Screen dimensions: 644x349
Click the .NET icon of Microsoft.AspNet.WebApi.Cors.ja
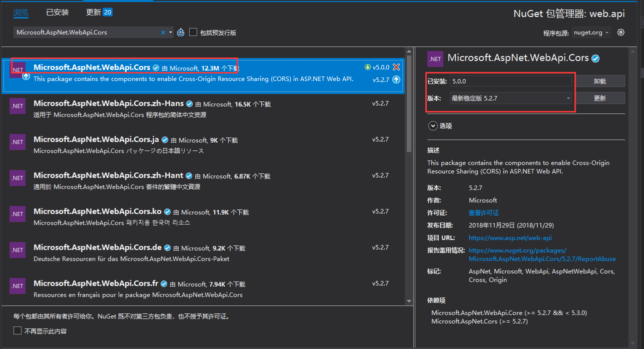click(18, 142)
